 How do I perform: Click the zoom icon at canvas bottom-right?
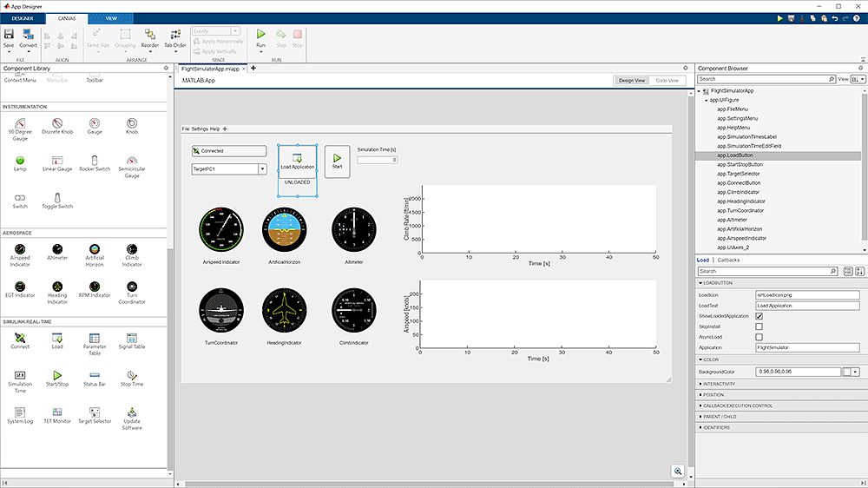tap(678, 471)
